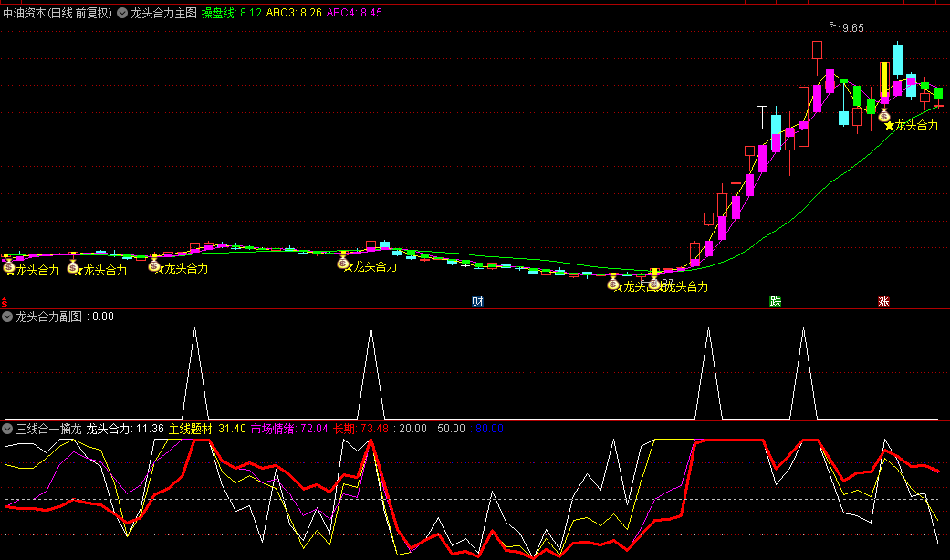Click the tall yellow candlestick near the right edge

[x=884, y=78]
